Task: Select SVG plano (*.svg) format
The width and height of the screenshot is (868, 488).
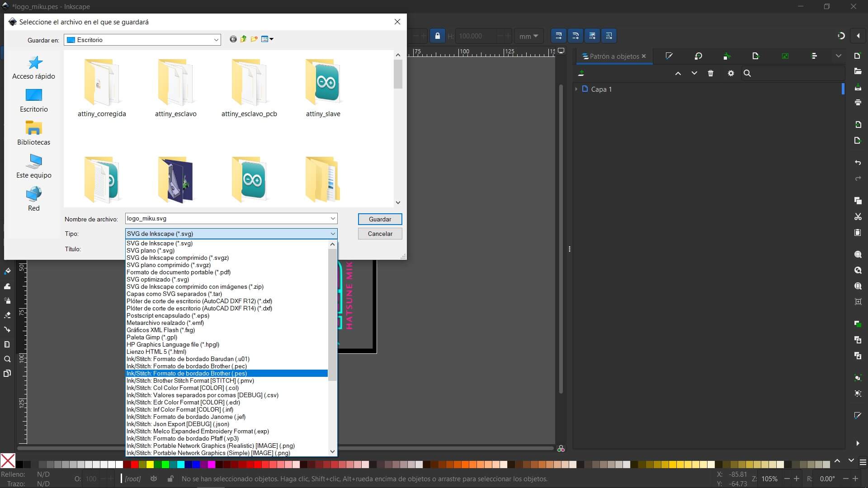Action: [x=151, y=250]
